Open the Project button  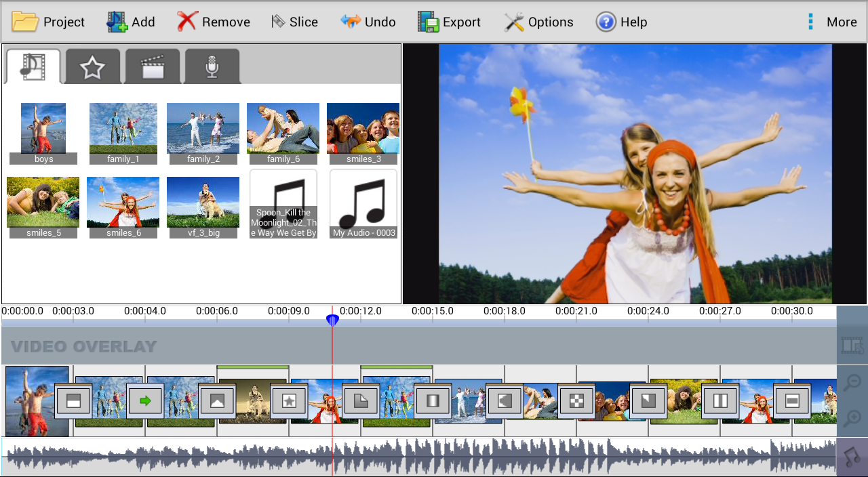coord(48,21)
